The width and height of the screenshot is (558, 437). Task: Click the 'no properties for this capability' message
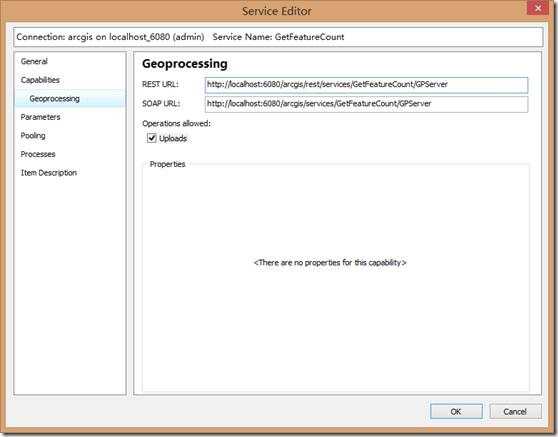pos(330,263)
